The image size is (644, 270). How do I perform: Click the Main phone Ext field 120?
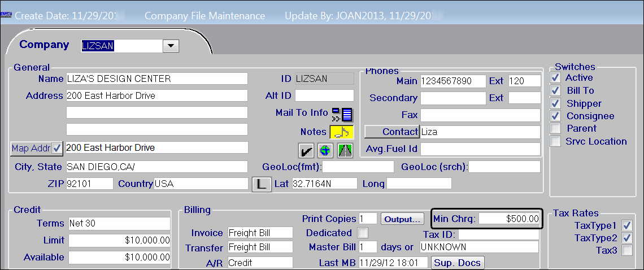pos(524,81)
